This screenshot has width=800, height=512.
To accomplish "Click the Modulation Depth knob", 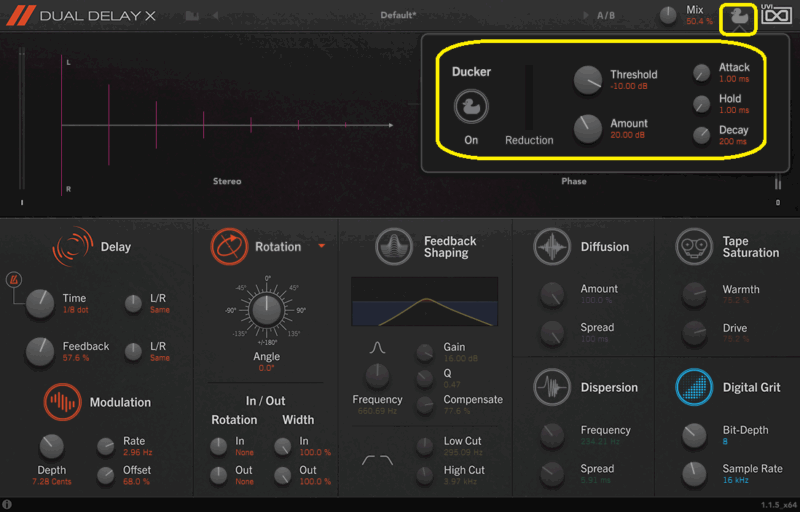I will coord(52,447).
